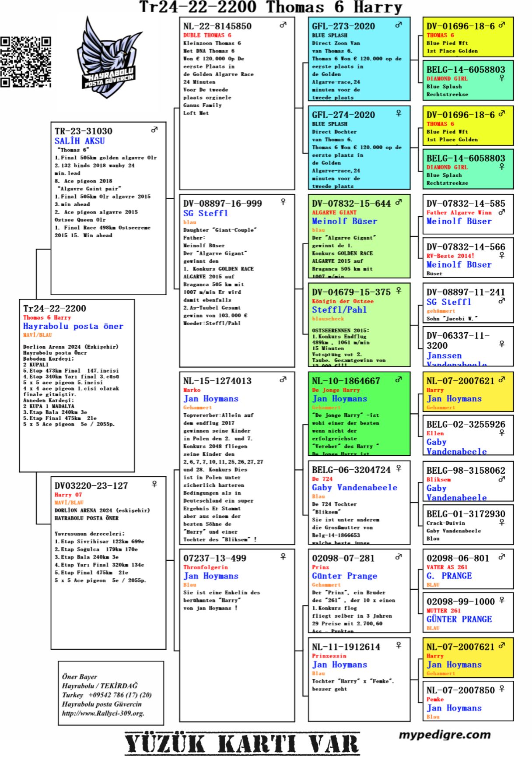
Task: Click the blue "Steffl/Pahl" breeder name
Action: pyautogui.click(x=339, y=310)
